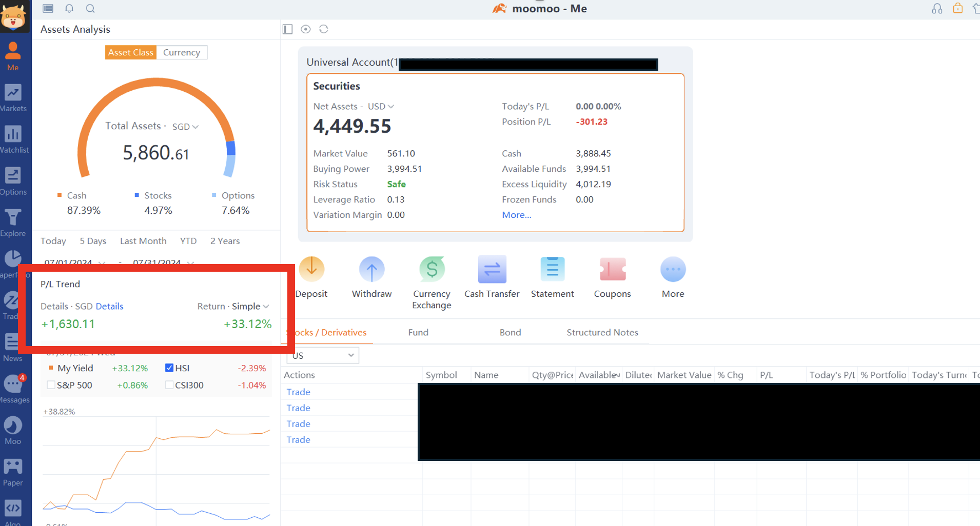The image size is (980, 526).
Task: Switch to the Fund tab
Action: point(418,333)
